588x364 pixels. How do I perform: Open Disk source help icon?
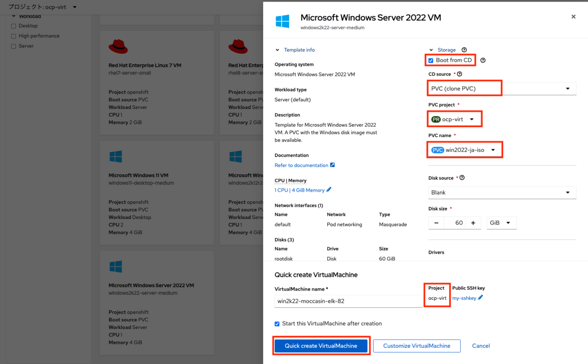[462, 178]
